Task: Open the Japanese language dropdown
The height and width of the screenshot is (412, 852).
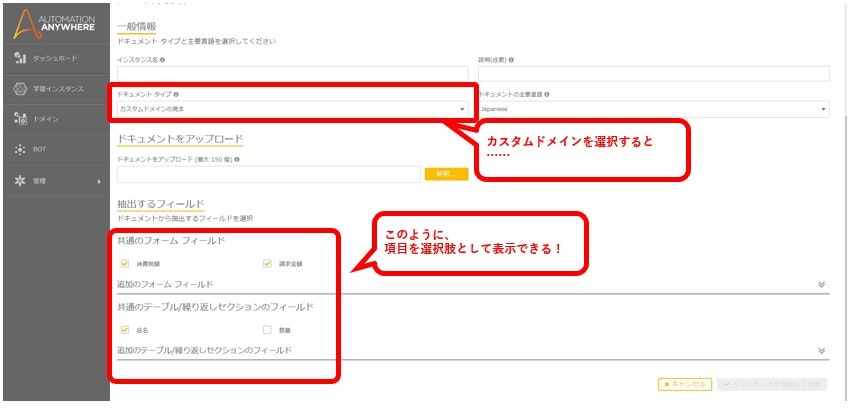Action: [654, 109]
